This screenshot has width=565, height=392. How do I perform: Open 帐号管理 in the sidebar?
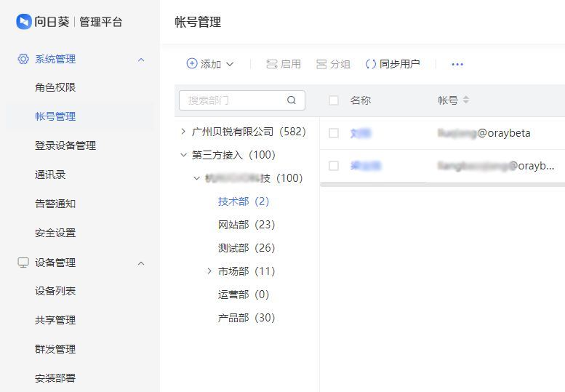click(x=55, y=116)
